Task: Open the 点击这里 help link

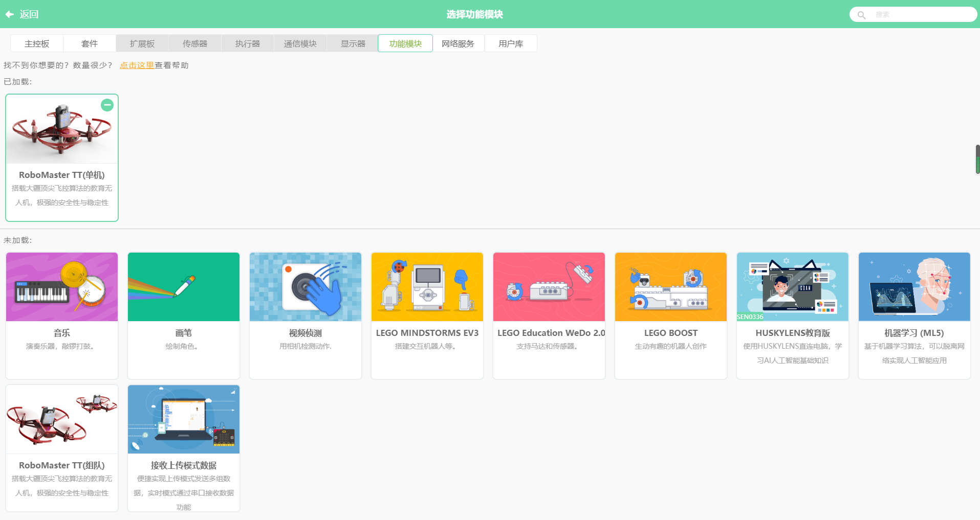Action: click(137, 65)
